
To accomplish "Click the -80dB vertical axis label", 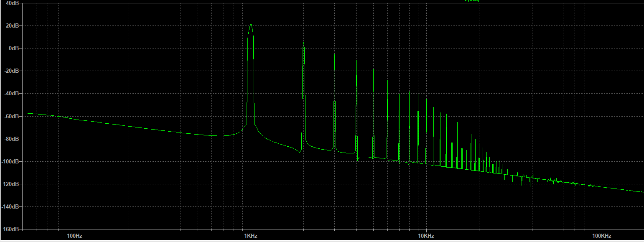I will point(11,139).
